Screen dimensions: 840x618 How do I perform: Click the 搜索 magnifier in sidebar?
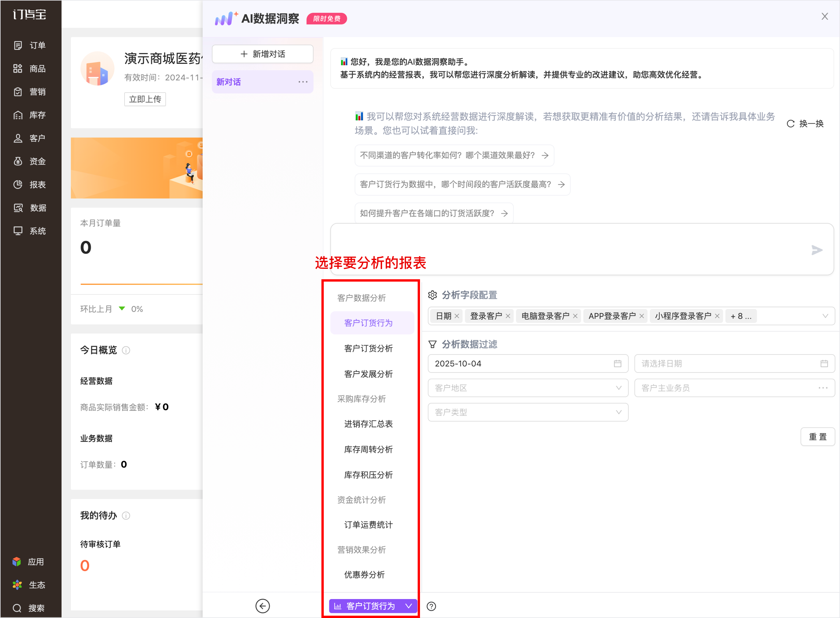point(17,608)
